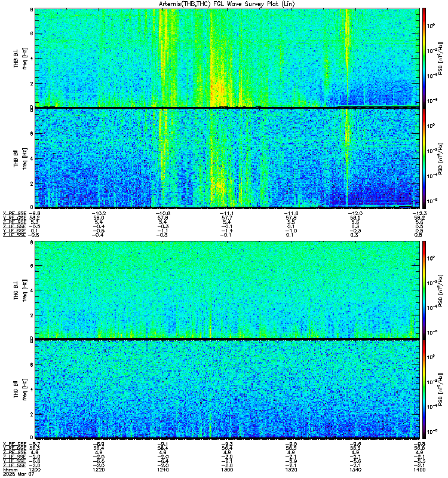
Task: Click the THB B∥ spectrogram panel
Action: point(228,158)
